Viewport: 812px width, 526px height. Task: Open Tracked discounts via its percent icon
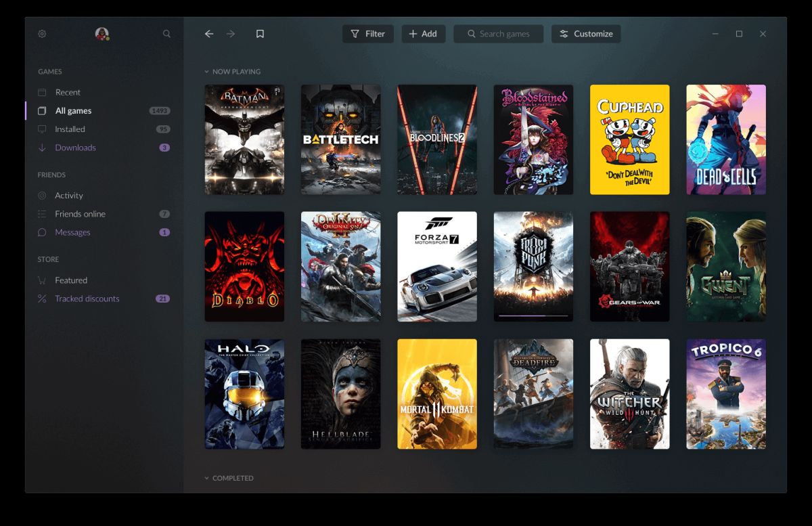tap(42, 299)
